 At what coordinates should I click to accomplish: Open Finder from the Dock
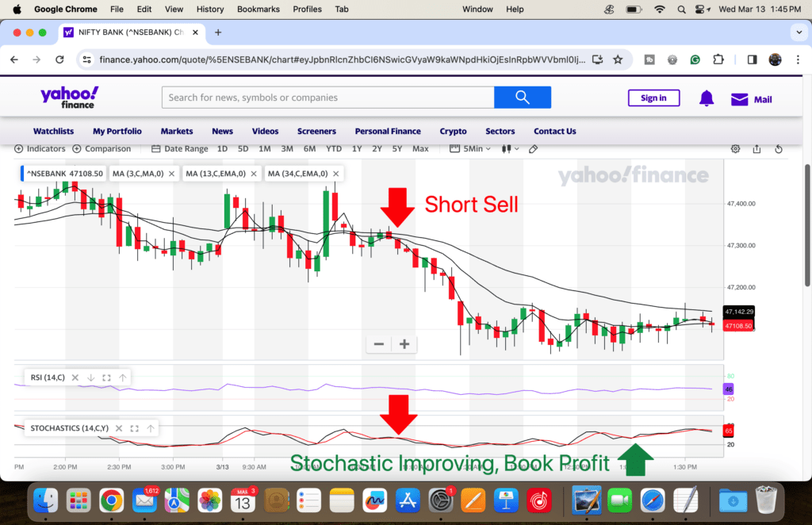point(45,500)
